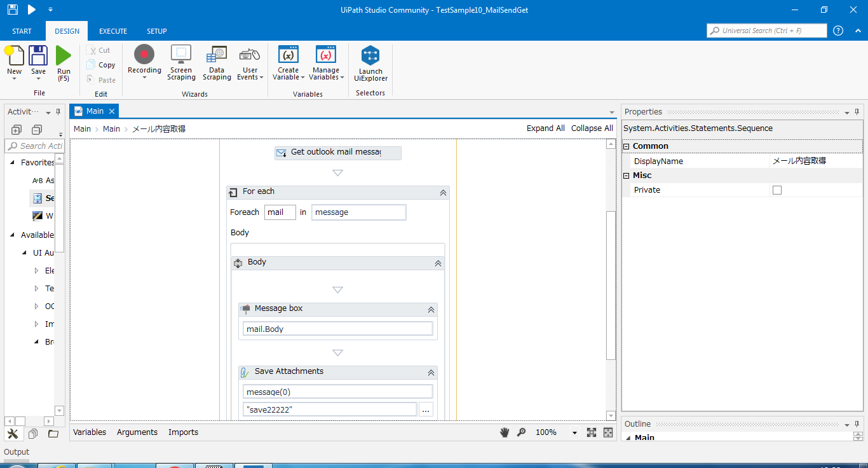Screen dimensions: 868x468
Task: Switch to the EXECUTE ribbon tab
Action: pos(113,31)
